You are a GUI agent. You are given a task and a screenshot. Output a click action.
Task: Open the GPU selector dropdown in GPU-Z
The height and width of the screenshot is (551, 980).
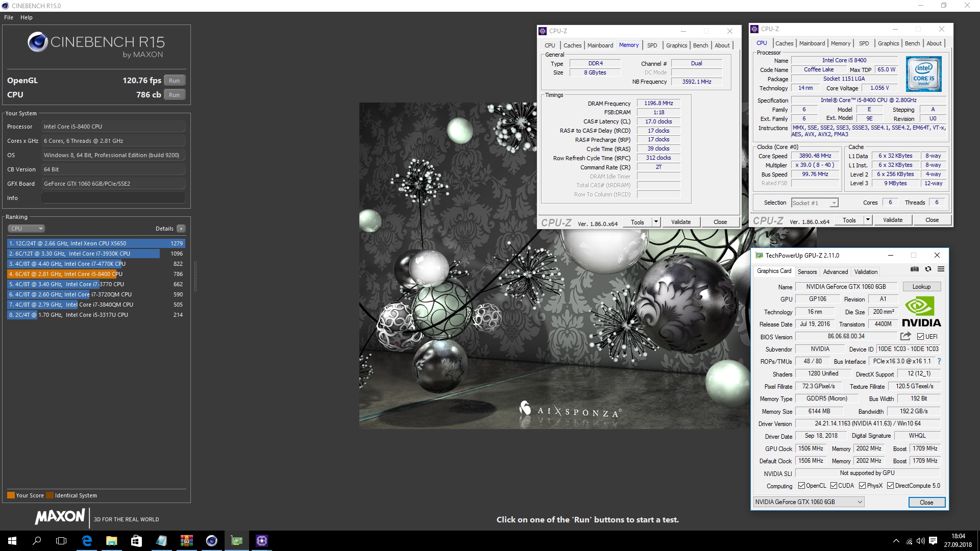(x=808, y=502)
